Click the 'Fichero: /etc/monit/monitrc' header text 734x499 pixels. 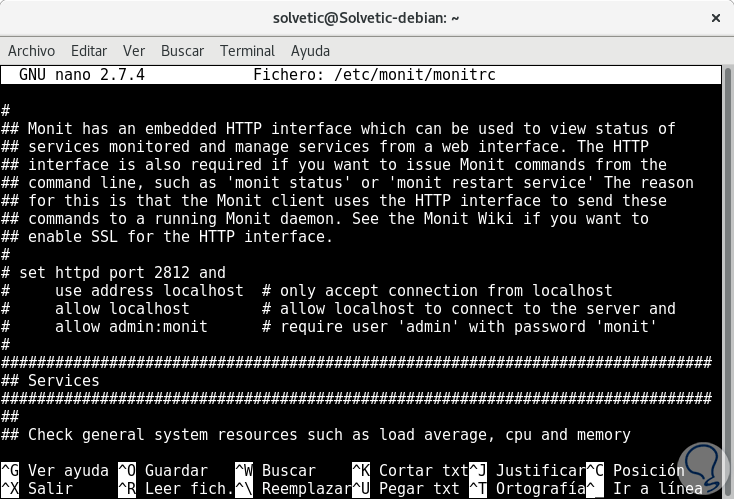click(x=374, y=74)
